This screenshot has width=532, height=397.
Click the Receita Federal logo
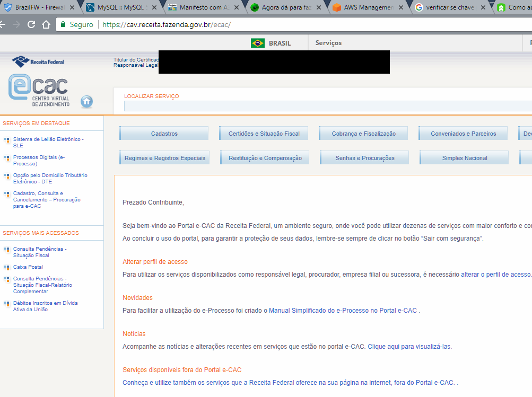pyautogui.click(x=38, y=61)
